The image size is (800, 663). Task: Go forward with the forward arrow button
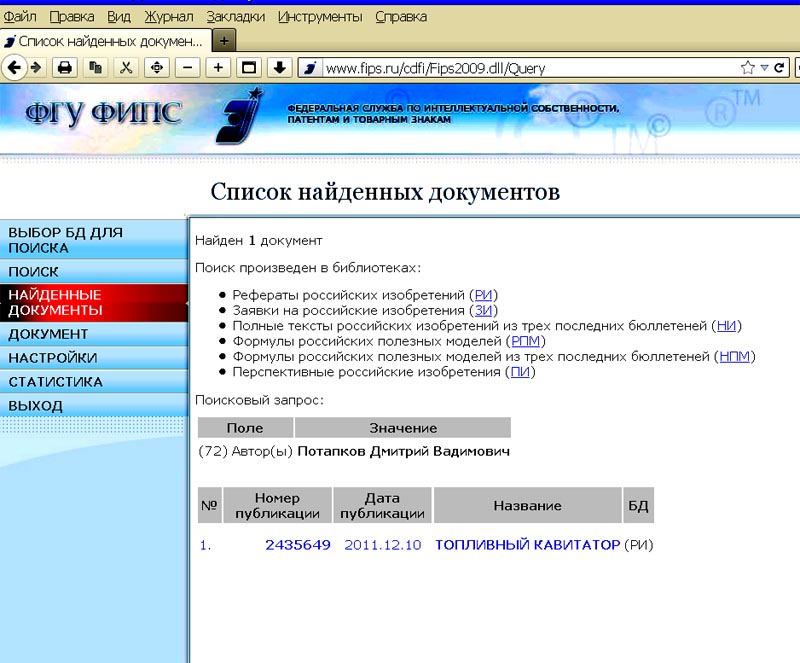point(36,67)
